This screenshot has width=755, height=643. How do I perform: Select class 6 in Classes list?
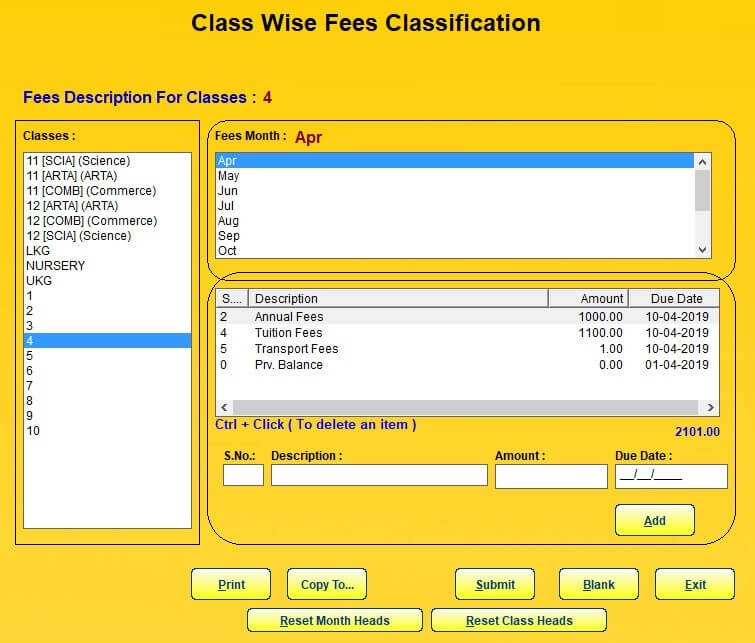[107, 370]
